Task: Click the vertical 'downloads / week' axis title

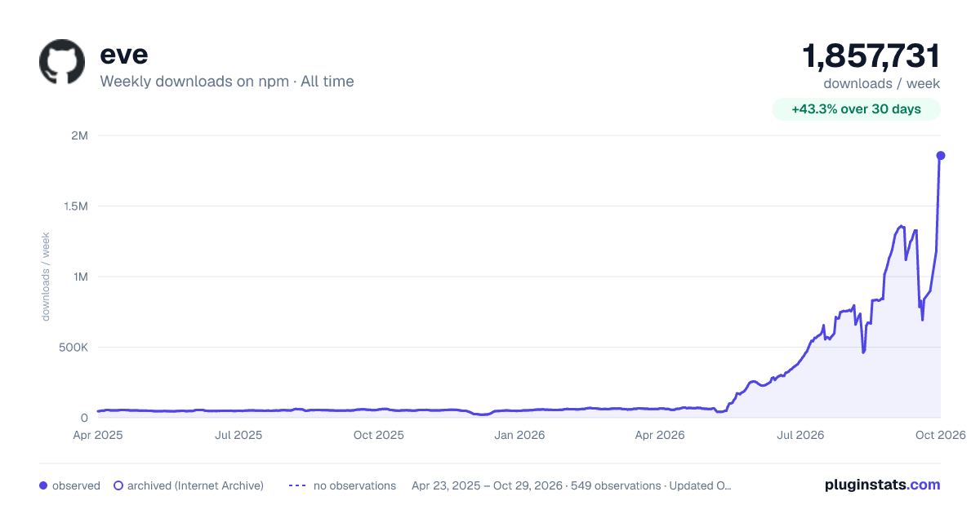Action: pos(46,277)
